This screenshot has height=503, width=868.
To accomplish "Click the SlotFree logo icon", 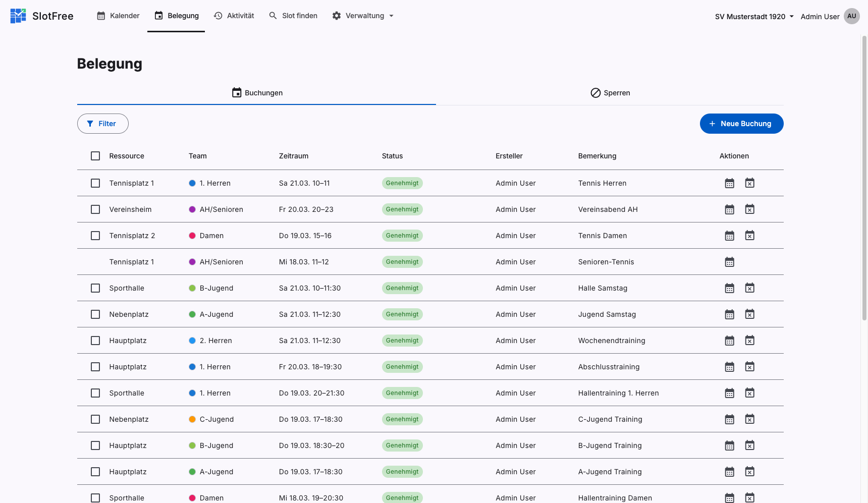I will [x=18, y=16].
